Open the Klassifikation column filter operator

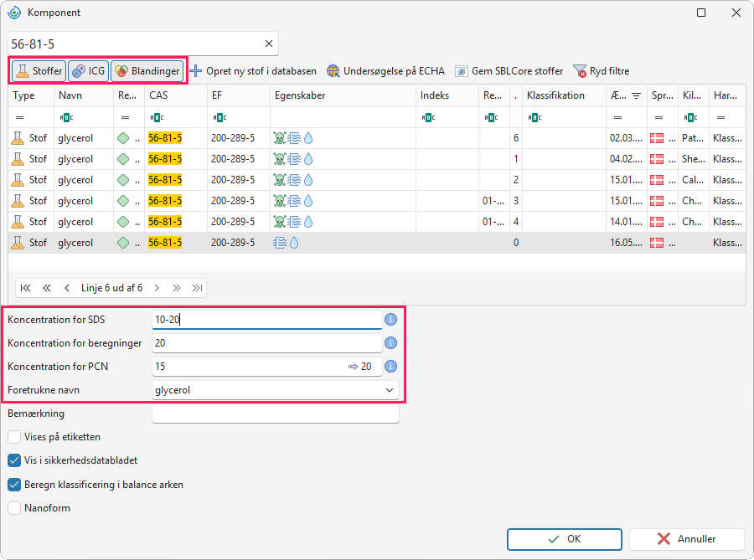(535, 118)
